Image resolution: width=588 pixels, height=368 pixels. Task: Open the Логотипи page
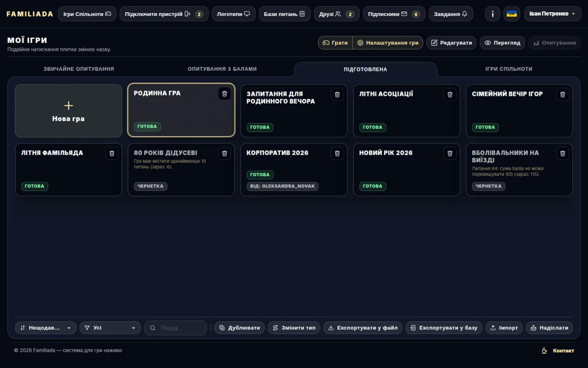point(234,14)
